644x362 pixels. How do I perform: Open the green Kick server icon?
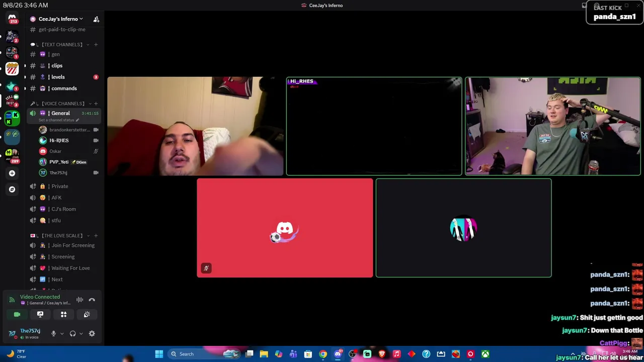(12, 118)
